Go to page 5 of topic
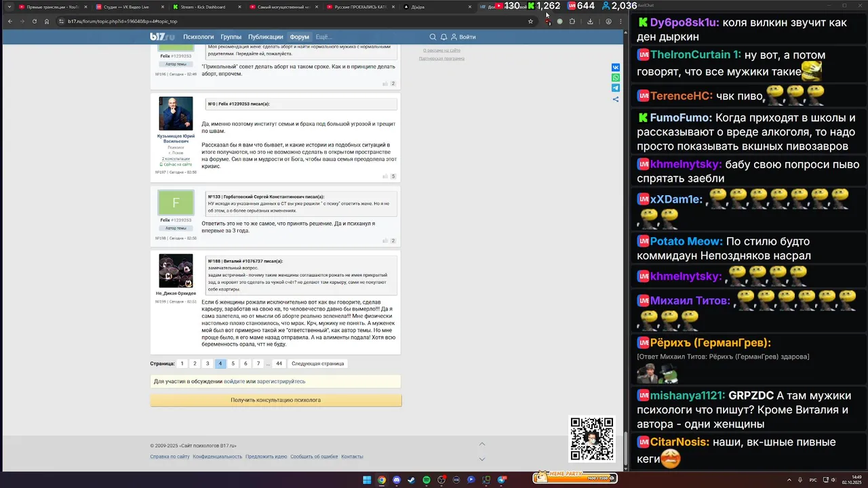This screenshot has height=488, width=868. tap(233, 363)
